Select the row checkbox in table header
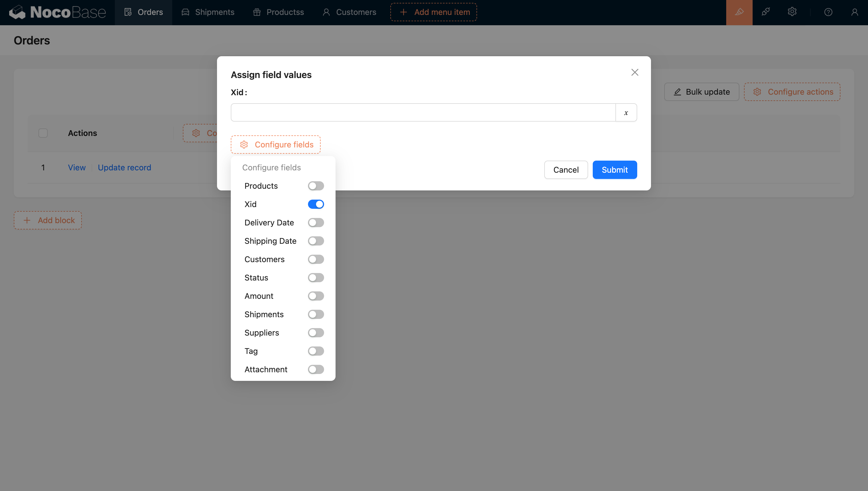 43,133
